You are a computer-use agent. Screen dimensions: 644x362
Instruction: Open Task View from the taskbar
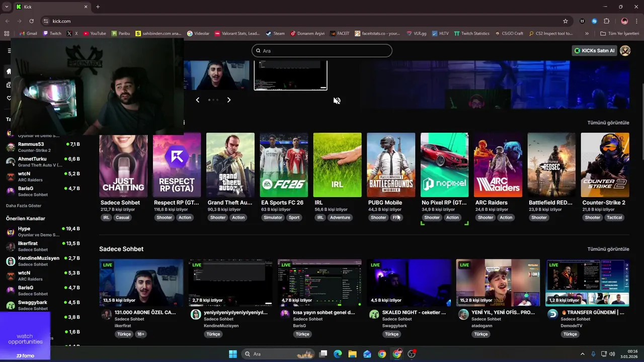[x=324, y=354]
